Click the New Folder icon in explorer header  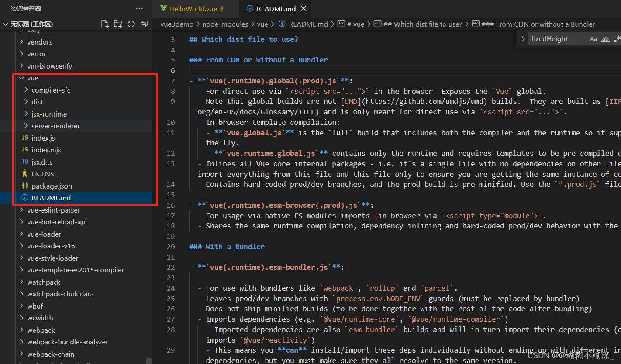point(118,24)
